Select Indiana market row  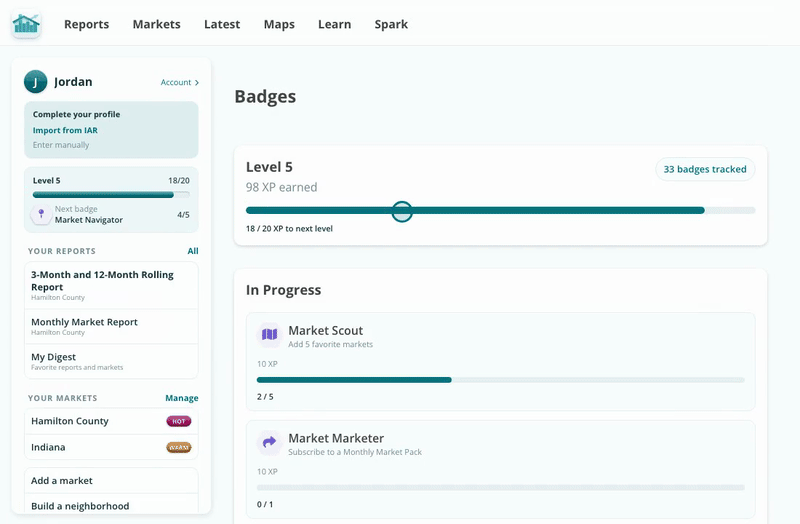[x=111, y=447]
